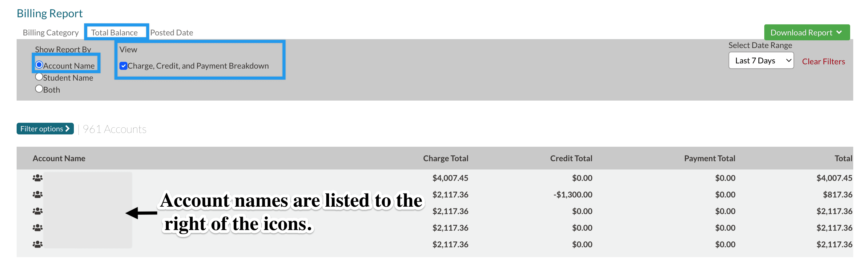The width and height of the screenshot is (868, 270).
Task: Expand the Filter options panel
Action: [45, 129]
